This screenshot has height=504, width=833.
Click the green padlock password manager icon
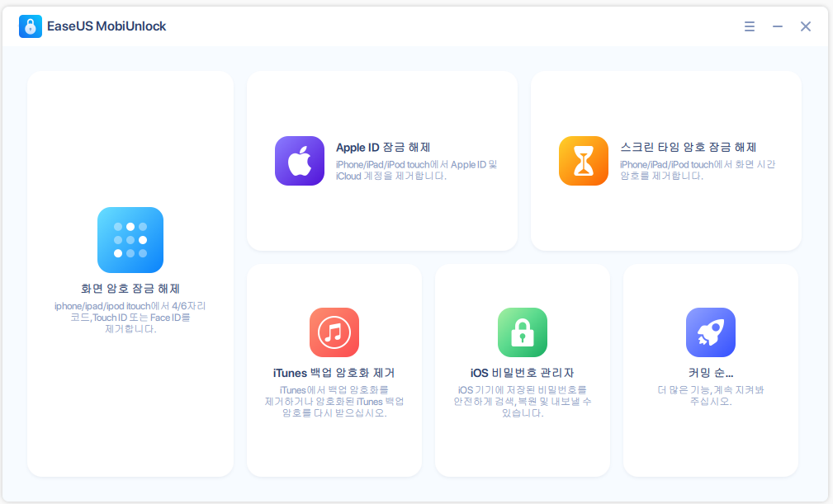pos(523,332)
